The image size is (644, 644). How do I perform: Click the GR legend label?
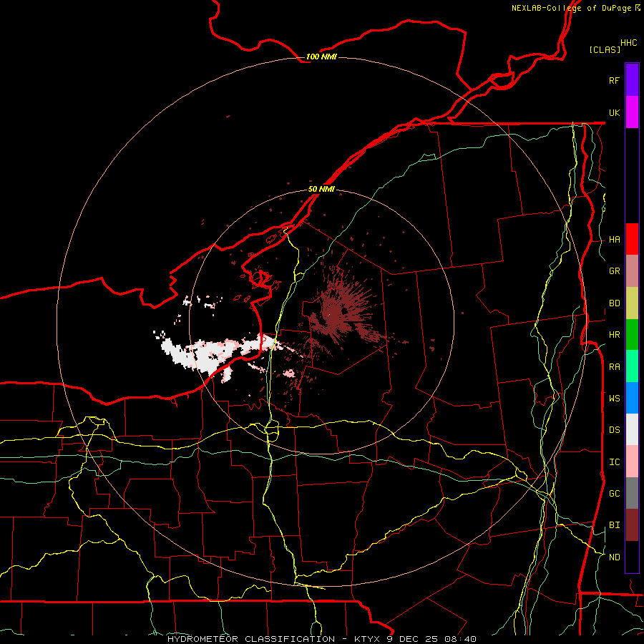[615, 271]
